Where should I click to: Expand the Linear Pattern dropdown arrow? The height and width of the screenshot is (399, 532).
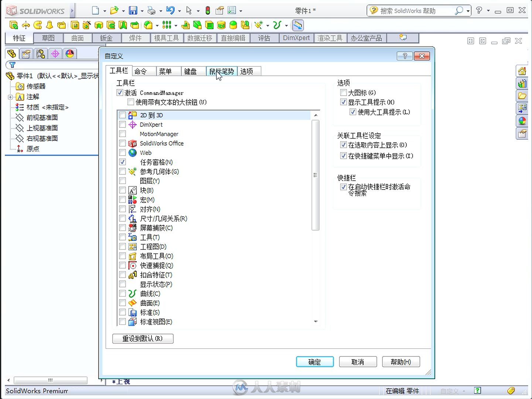pyautogui.click(x=176, y=25)
